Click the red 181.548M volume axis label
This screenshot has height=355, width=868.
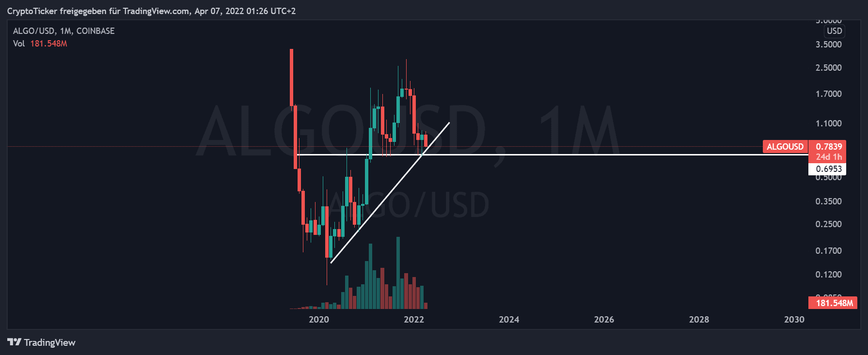click(x=834, y=303)
